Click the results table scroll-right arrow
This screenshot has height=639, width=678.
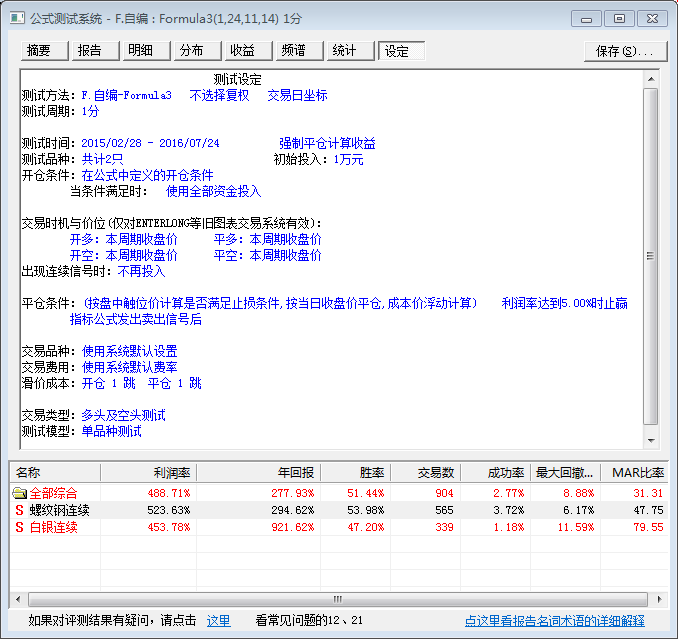click(659, 599)
